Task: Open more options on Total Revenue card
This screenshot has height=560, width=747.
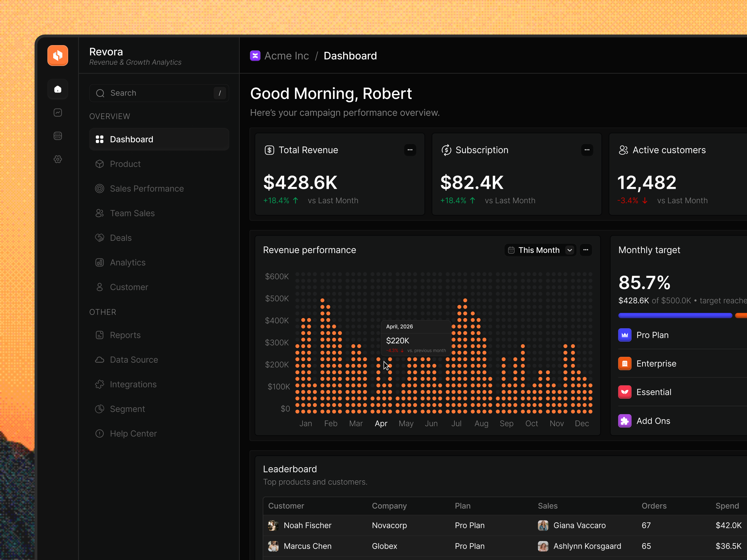Action: pyautogui.click(x=410, y=150)
